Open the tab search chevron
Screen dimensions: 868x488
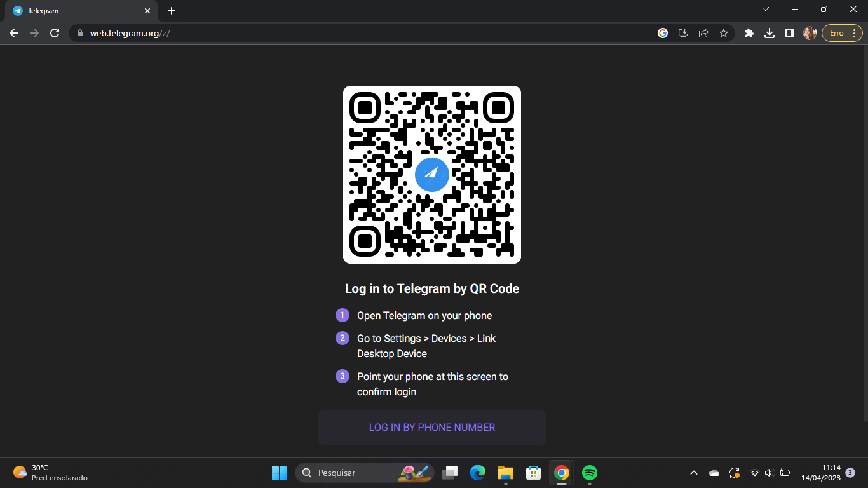(x=766, y=10)
